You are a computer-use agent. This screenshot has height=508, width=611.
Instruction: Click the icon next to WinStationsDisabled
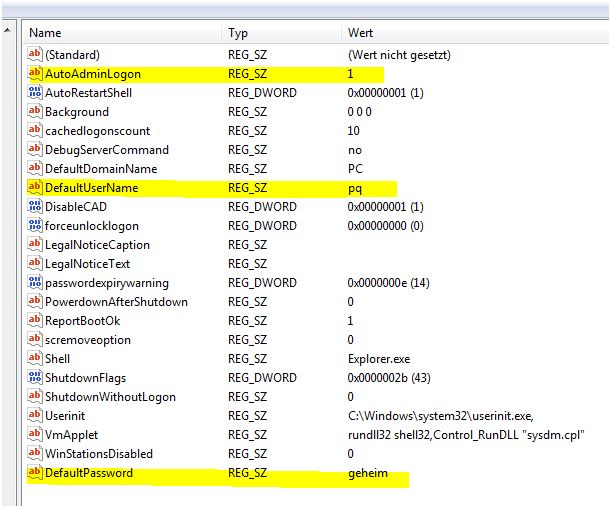(x=34, y=453)
